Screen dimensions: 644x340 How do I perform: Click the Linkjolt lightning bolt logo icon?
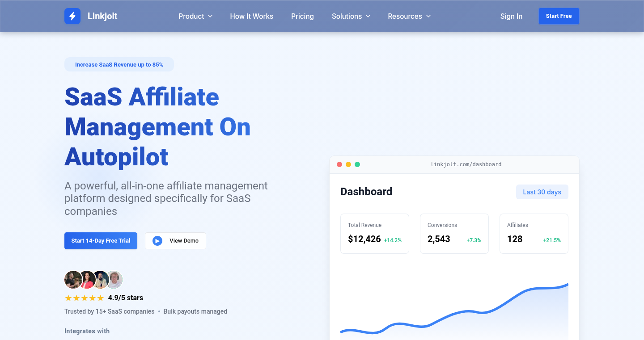72,16
